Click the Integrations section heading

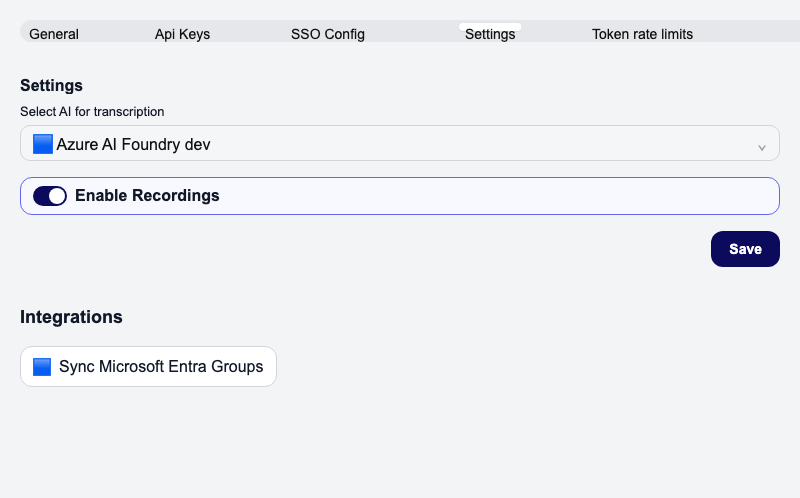71,317
